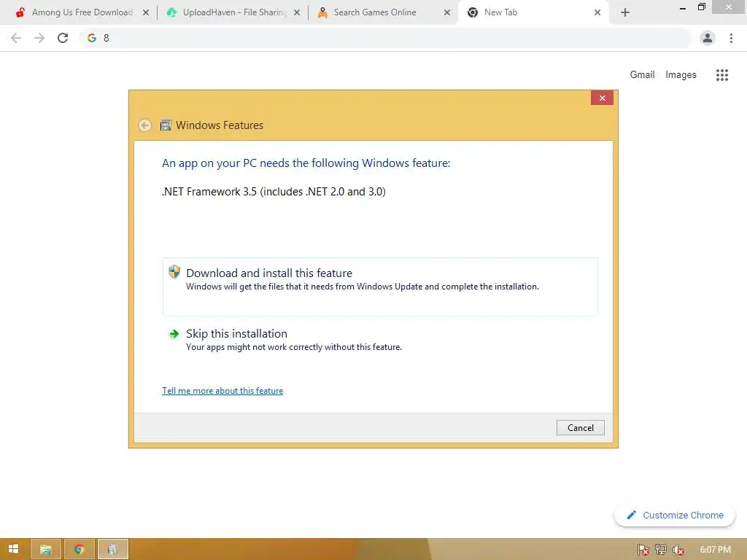This screenshot has width=747, height=560.
Task: Click the Google icon in address bar
Action: click(x=92, y=38)
